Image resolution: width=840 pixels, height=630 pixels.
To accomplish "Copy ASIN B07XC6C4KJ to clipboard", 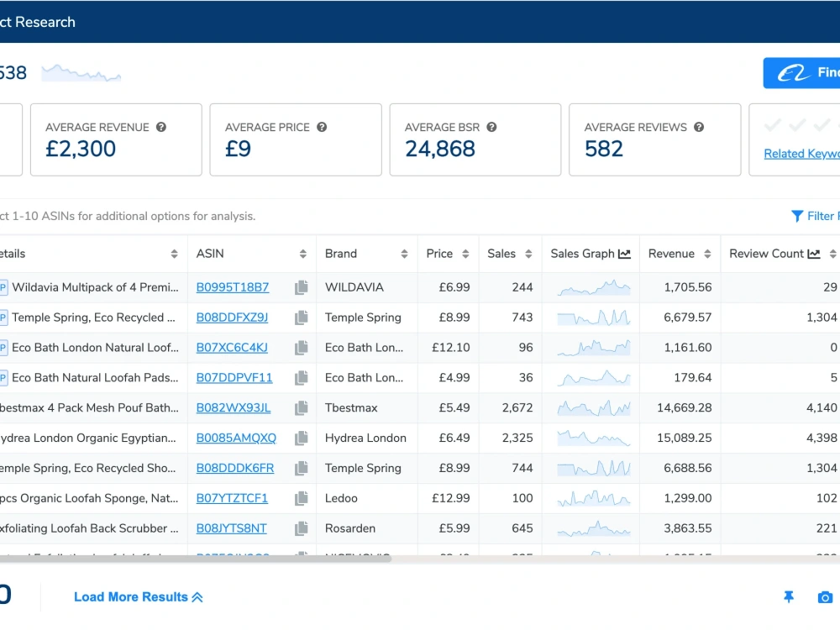I will pos(302,347).
